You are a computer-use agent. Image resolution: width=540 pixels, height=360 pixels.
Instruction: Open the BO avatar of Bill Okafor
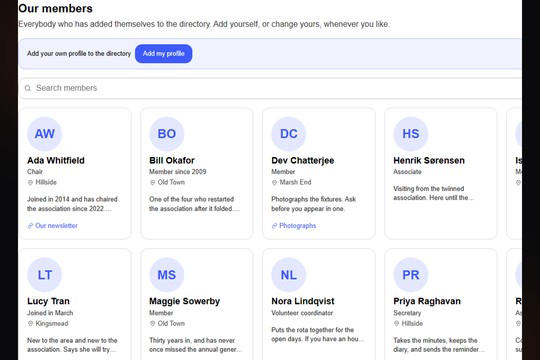tap(167, 134)
